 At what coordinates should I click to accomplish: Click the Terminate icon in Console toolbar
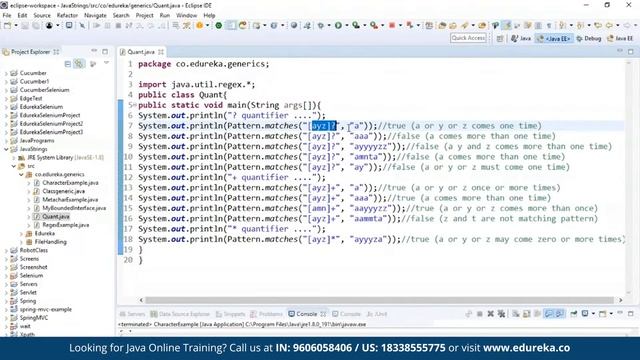coord(480,313)
